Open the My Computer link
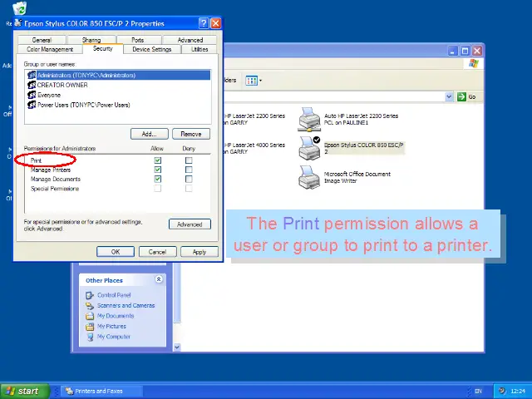 114,337
